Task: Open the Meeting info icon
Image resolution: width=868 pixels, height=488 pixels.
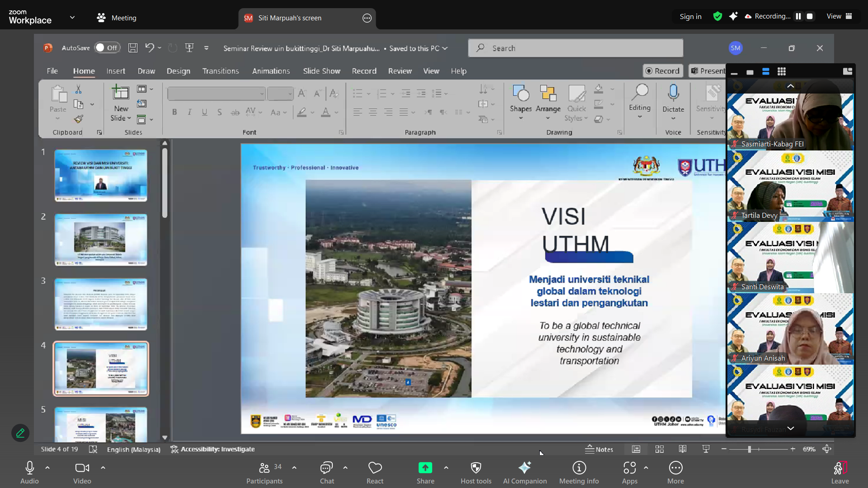Action: (579, 468)
